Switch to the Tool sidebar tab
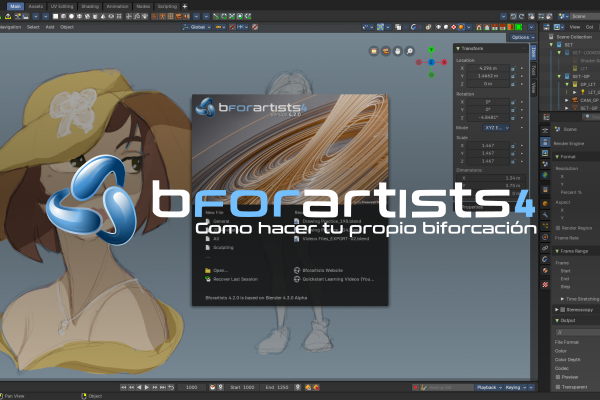The width and height of the screenshot is (600, 400). [533, 70]
